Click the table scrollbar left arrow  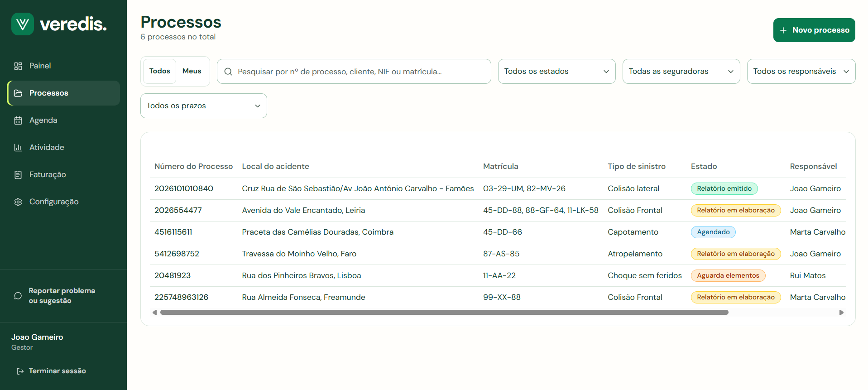click(x=155, y=313)
